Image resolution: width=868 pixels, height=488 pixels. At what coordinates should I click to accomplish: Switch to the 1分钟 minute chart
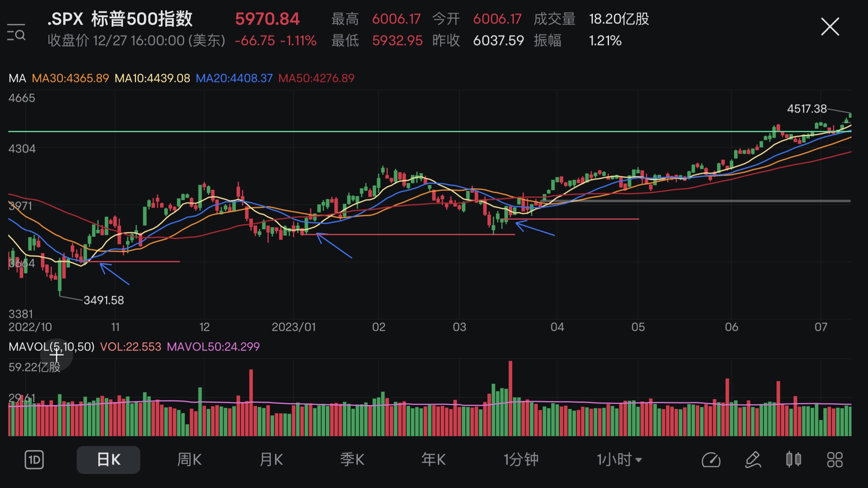click(x=521, y=460)
